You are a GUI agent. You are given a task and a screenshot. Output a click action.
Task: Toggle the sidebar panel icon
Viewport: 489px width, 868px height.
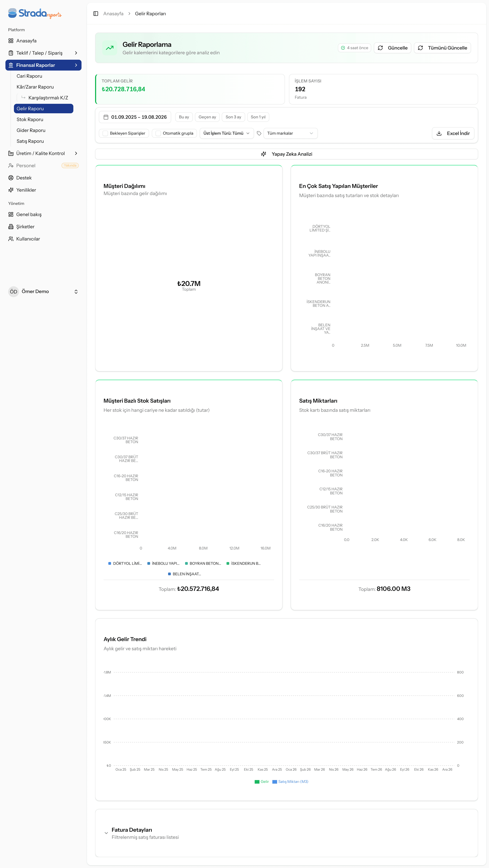(96, 14)
